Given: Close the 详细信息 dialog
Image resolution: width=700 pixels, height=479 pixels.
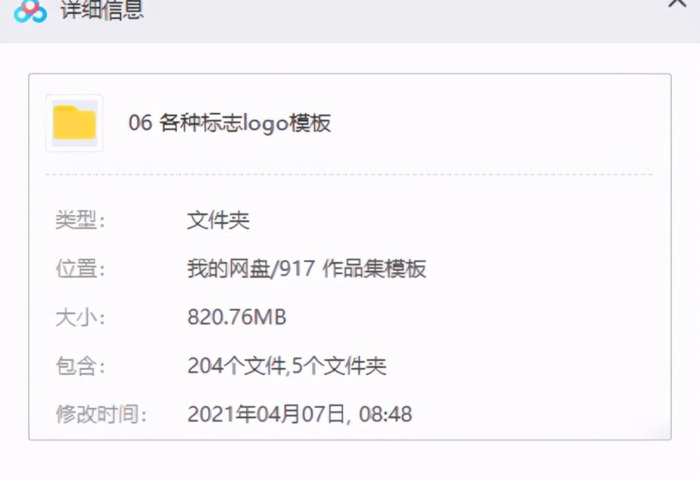Looking at the screenshot, I should pyautogui.click(x=677, y=4).
